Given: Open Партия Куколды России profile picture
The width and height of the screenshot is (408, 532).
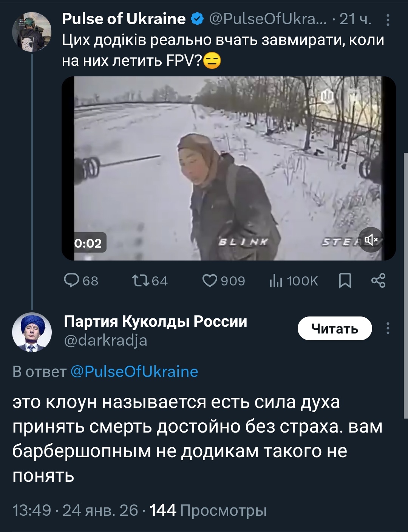Looking at the screenshot, I should (32, 332).
